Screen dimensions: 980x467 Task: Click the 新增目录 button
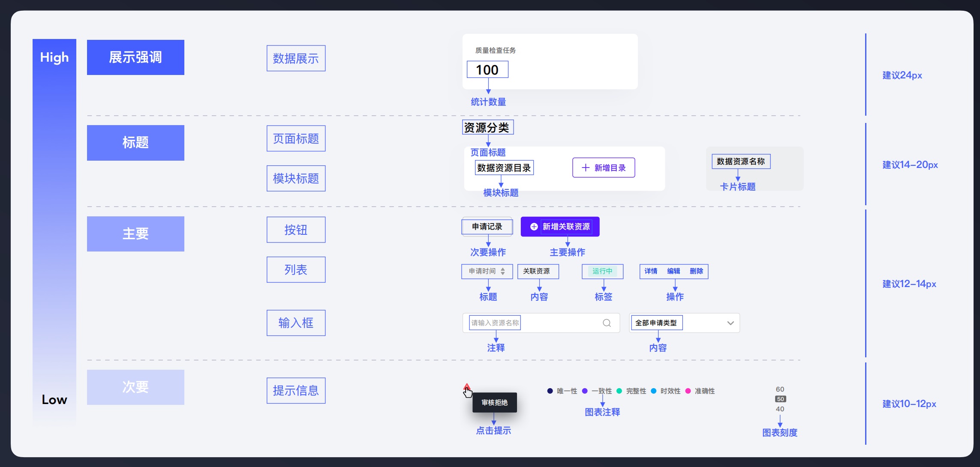click(x=603, y=168)
